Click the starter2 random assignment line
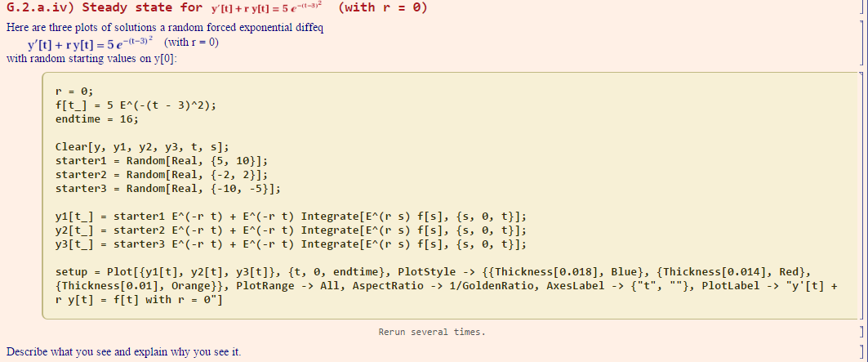The height and width of the screenshot is (362, 868). tap(162, 176)
